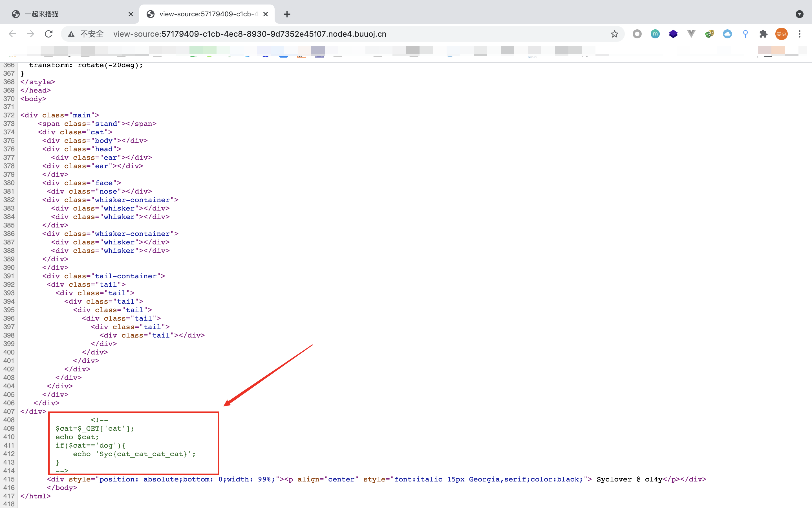The height and width of the screenshot is (508, 812).
Task: Open the Chrome three-dot menu
Action: click(800, 34)
